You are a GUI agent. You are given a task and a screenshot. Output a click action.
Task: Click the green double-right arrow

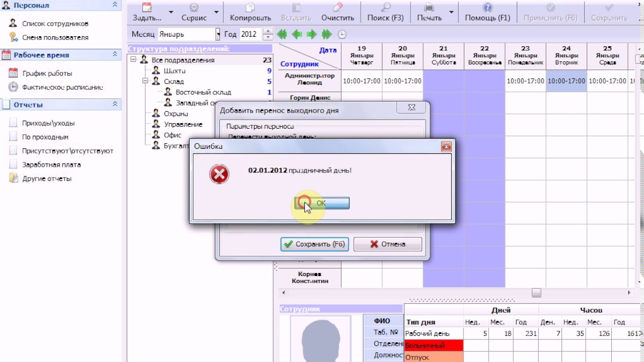[327, 34]
